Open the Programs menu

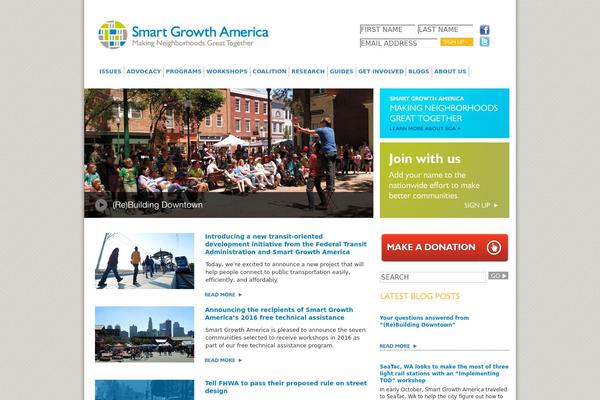click(183, 72)
